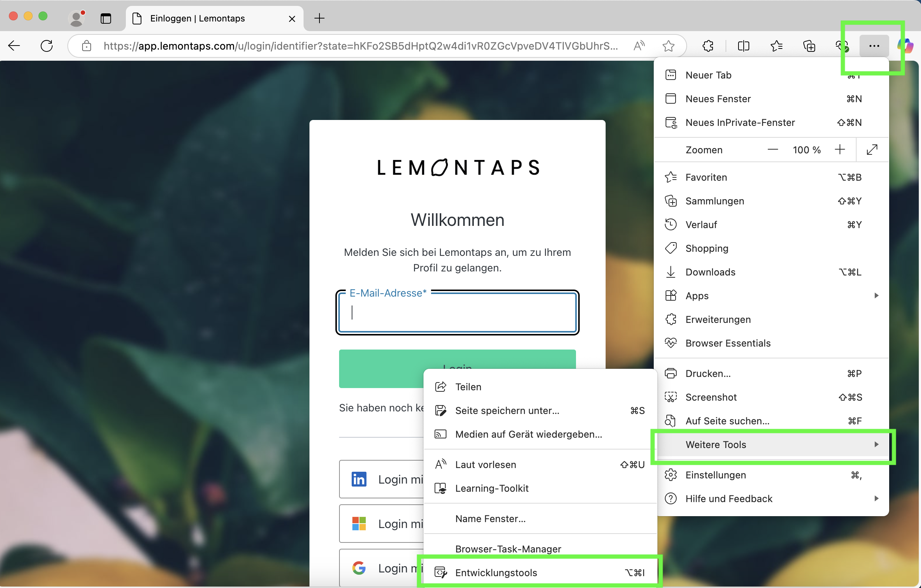This screenshot has width=921, height=588.
Task: Reload the page with refresh icon
Action: click(47, 46)
